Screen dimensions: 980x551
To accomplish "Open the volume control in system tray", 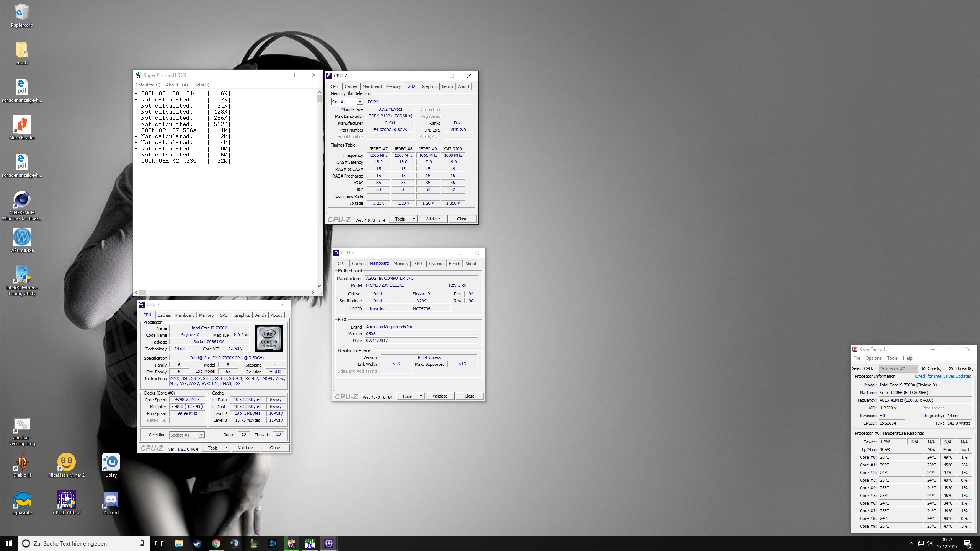I will 930,543.
